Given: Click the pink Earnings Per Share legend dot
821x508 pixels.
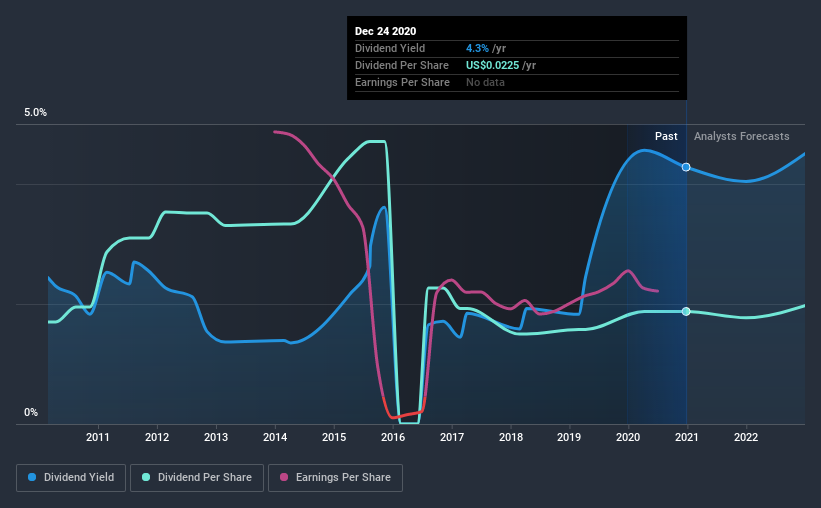Looking at the screenshot, I should click(284, 477).
